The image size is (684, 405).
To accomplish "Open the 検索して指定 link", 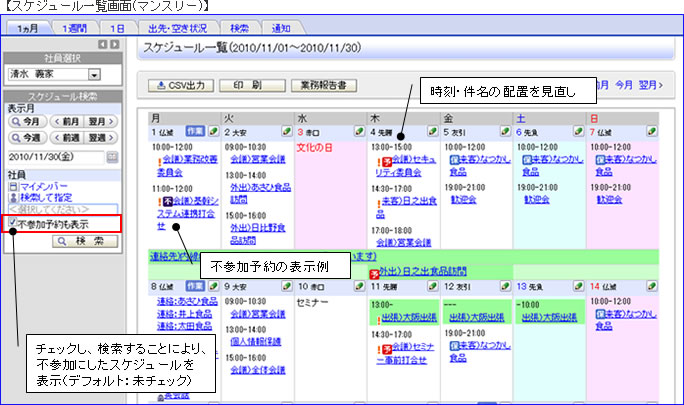I will coord(46,197).
